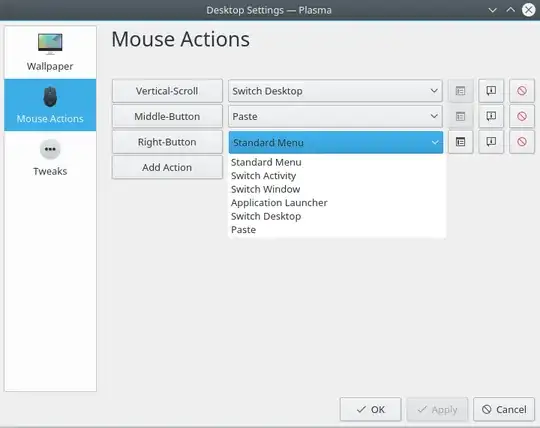Configure the Middle-Button action plugin
Screen dimensions: 540x428
[460, 116]
